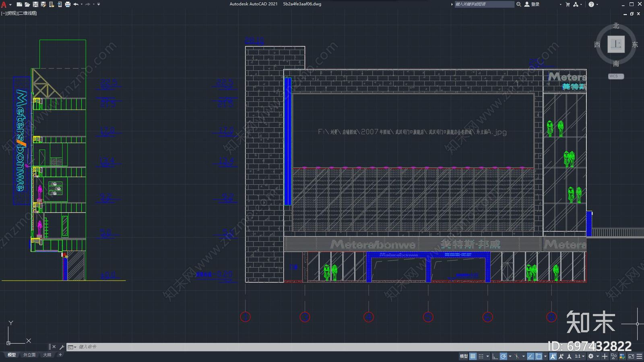The height and width of the screenshot is (362, 644).
Task: Click the Isolate Objects icon in status bar
Action: pos(613,356)
